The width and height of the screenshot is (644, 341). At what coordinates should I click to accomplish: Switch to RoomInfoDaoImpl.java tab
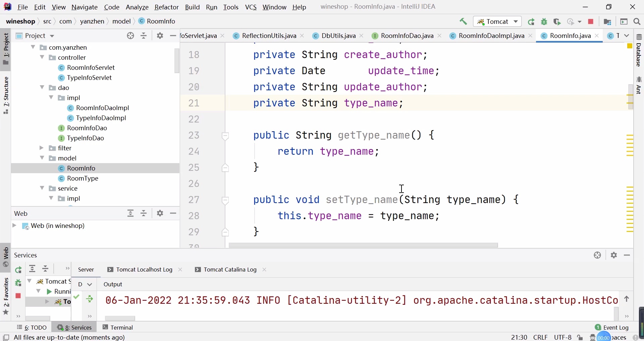[488, 36]
